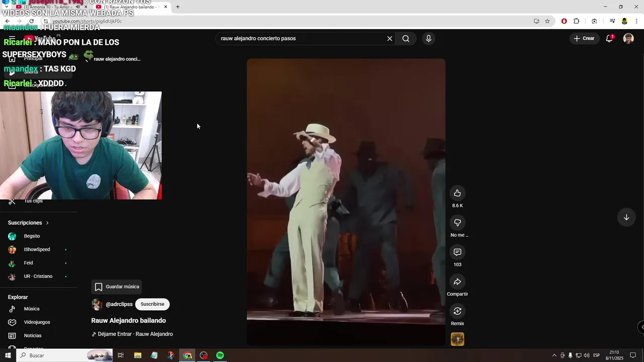Open File Explorer from taskbar
This screenshot has width=644, height=362.
pos(138,355)
